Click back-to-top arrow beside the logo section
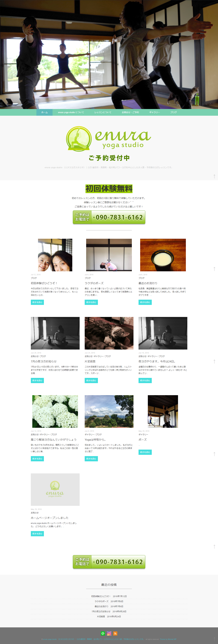Screen dimensions: 218x644 click(214, 176)
